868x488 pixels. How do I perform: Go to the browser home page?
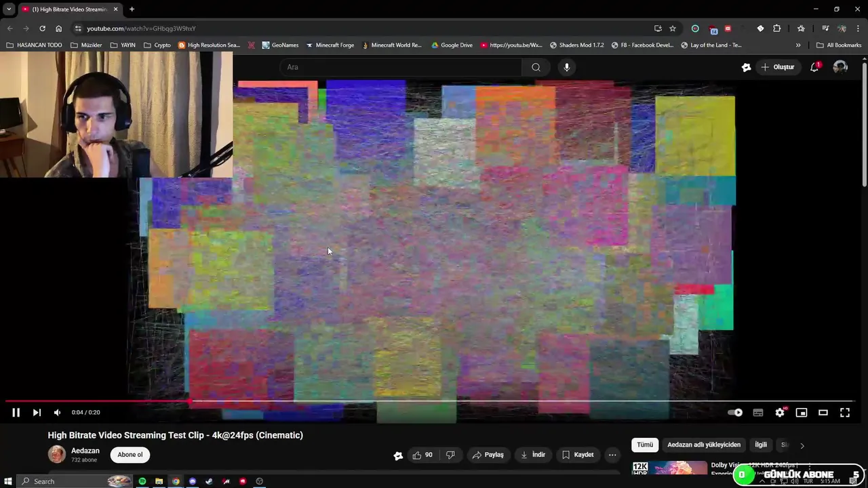tap(58, 28)
